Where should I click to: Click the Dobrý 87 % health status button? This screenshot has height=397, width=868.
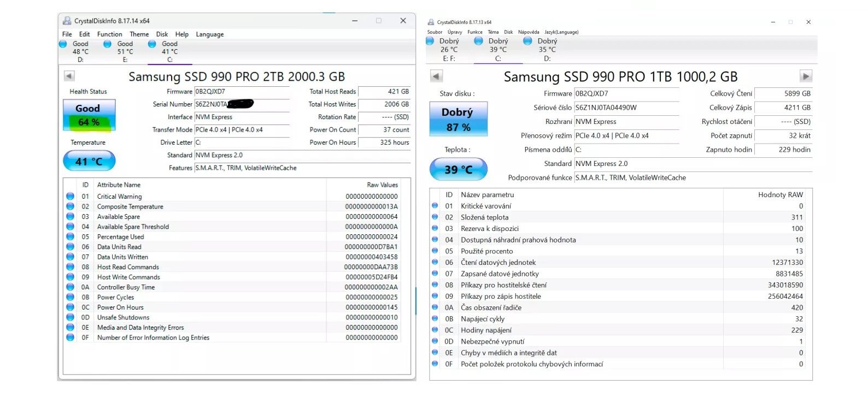click(x=459, y=119)
